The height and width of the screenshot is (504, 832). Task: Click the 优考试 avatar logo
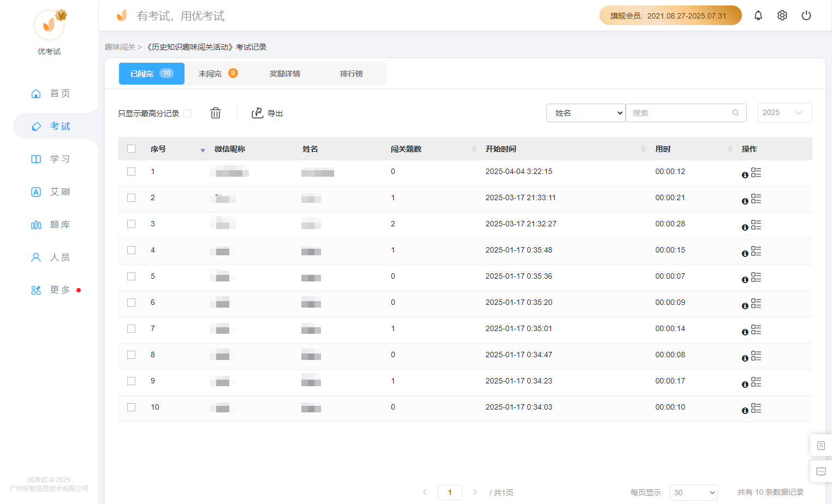pyautogui.click(x=49, y=25)
